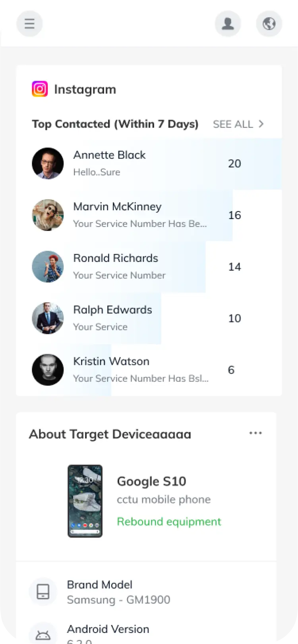
Task: Open Marvin McKinney's message preview
Action: click(140, 224)
